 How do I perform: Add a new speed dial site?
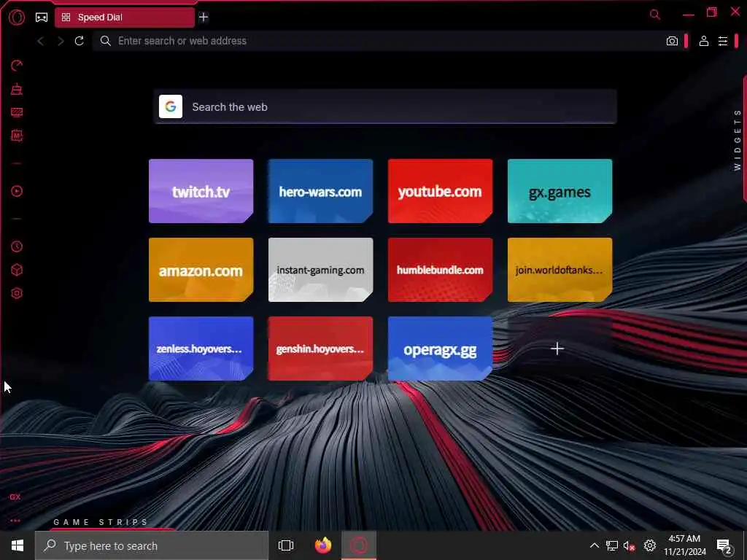coord(557,349)
